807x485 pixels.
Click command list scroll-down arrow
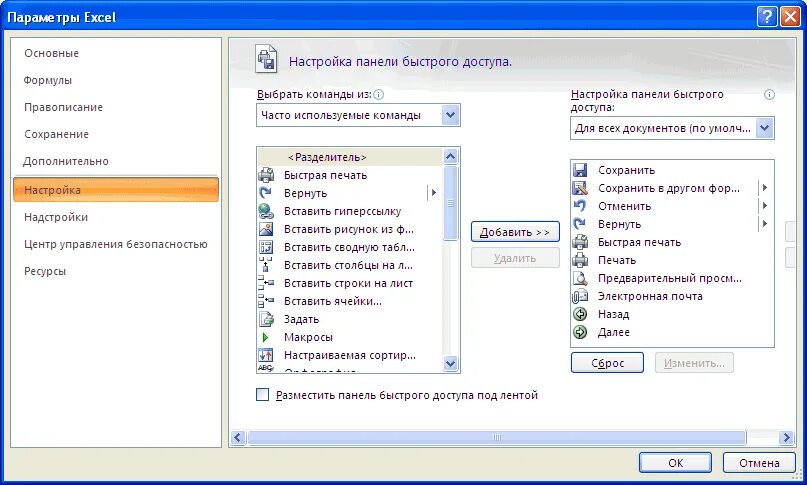pyautogui.click(x=450, y=363)
